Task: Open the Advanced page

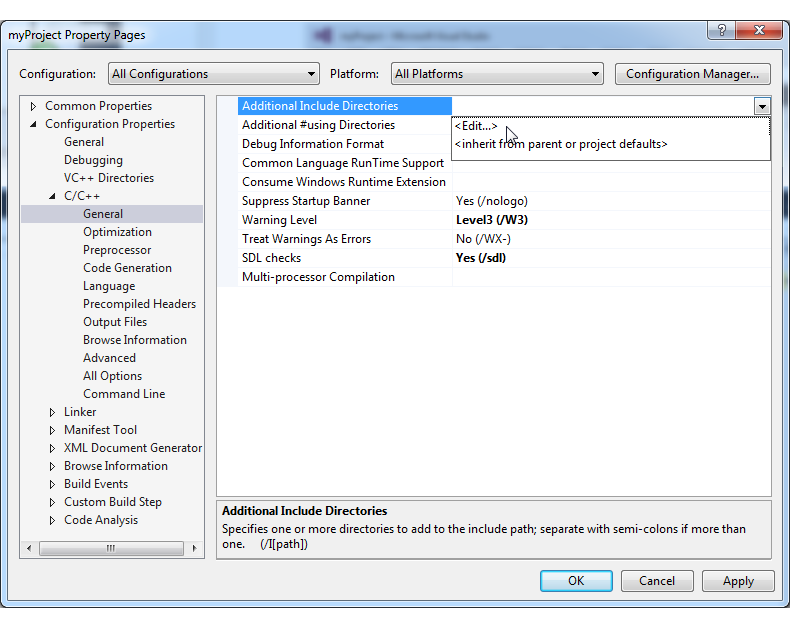Action: tap(109, 358)
